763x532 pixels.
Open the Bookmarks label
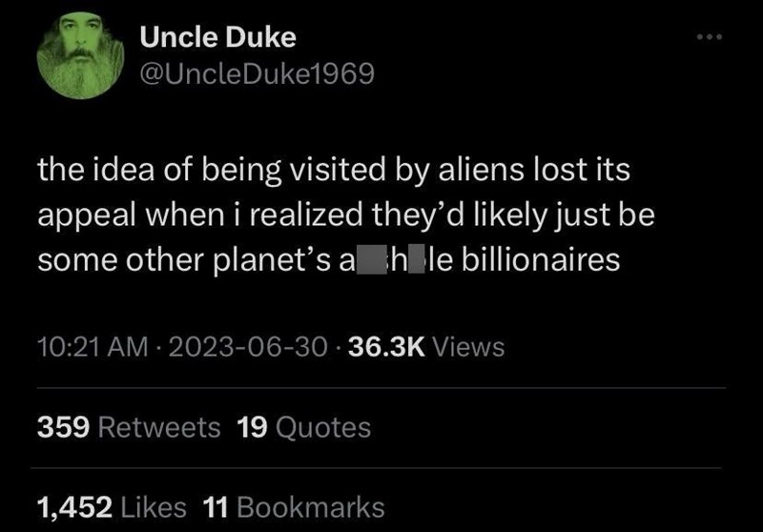[310, 507]
